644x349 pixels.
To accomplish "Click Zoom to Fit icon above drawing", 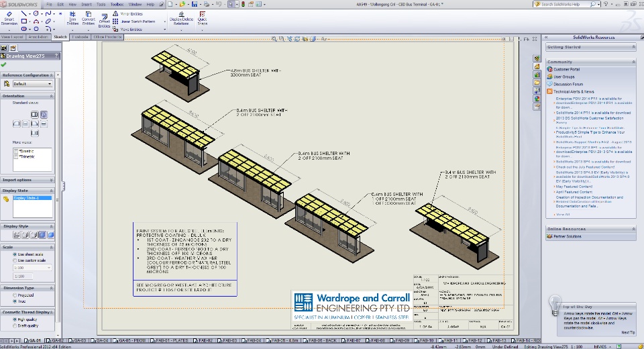I will point(274,39).
